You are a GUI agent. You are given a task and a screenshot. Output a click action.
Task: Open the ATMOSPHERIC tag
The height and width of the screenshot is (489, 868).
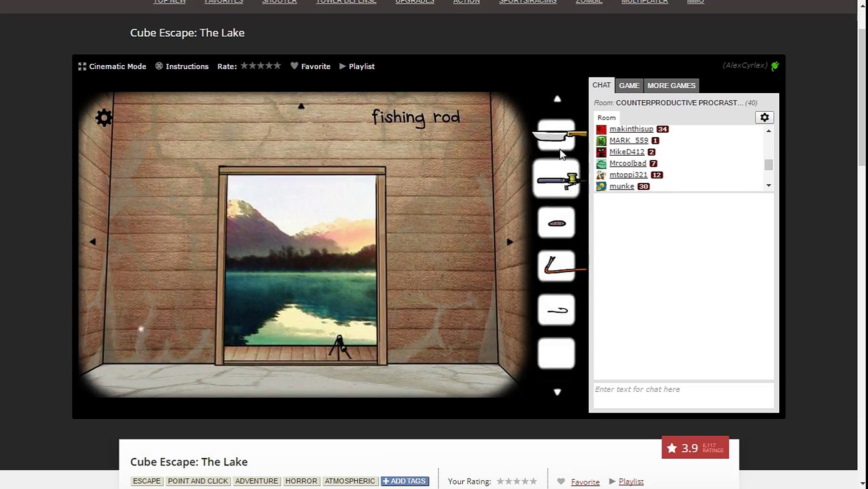click(350, 481)
